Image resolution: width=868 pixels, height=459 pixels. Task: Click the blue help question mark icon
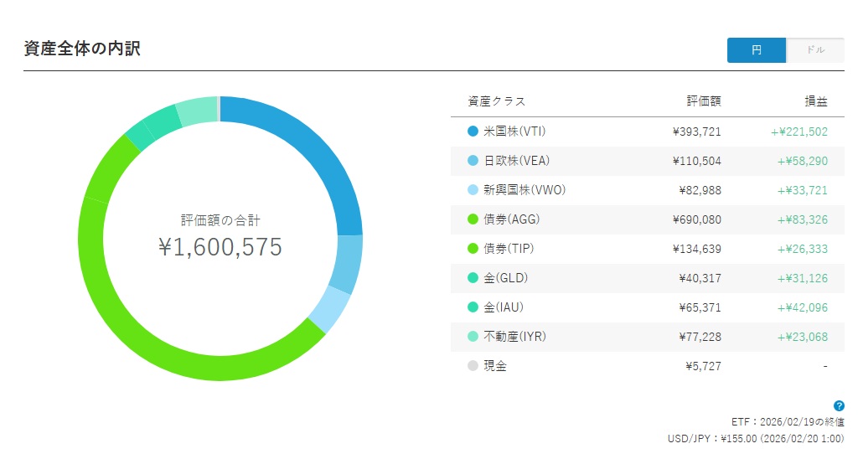click(x=839, y=405)
